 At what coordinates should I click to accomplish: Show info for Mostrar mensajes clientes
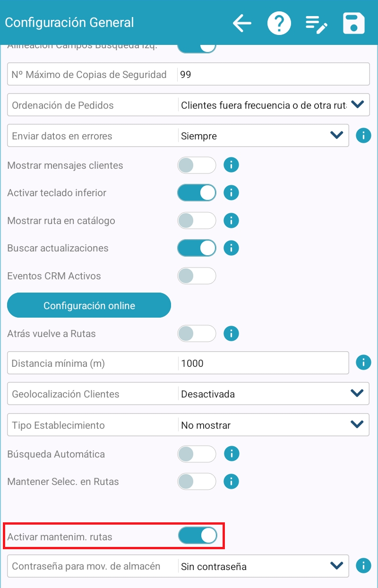(x=231, y=165)
